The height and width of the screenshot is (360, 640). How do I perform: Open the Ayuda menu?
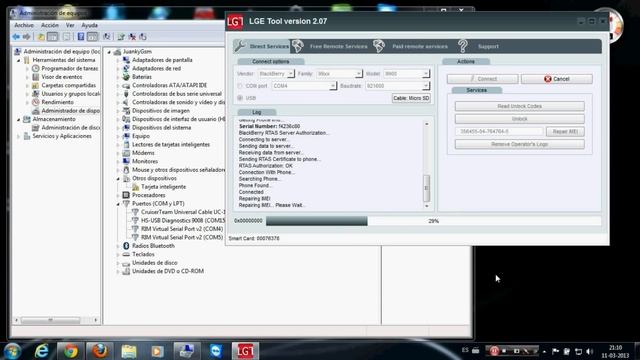pyautogui.click(x=89, y=25)
